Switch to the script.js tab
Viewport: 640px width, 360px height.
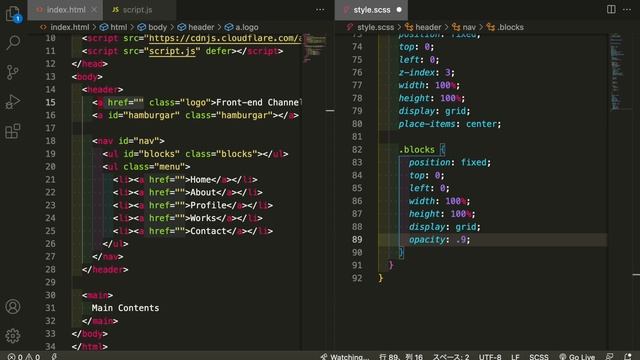point(138,10)
